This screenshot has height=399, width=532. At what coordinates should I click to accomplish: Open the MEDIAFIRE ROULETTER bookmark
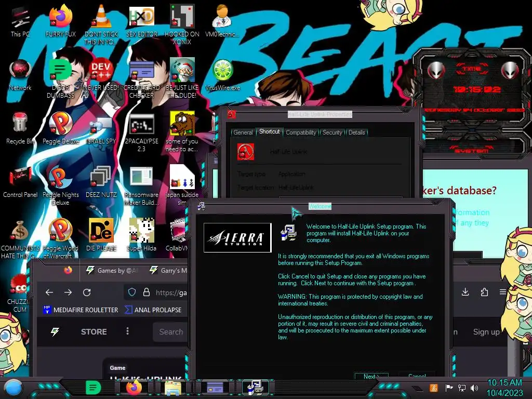pyautogui.click(x=81, y=310)
